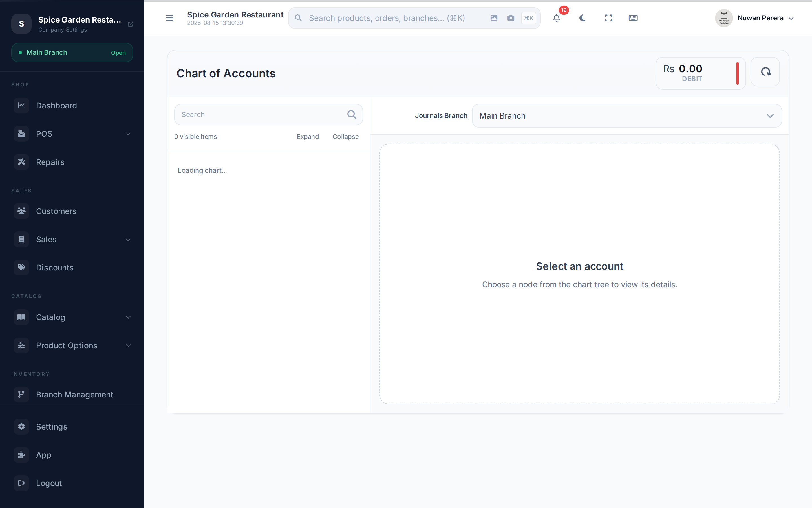Image resolution: width=812 pixels, height=508 pixels.
Task: Click Expand for the chart tree
Action: point(308,137)
